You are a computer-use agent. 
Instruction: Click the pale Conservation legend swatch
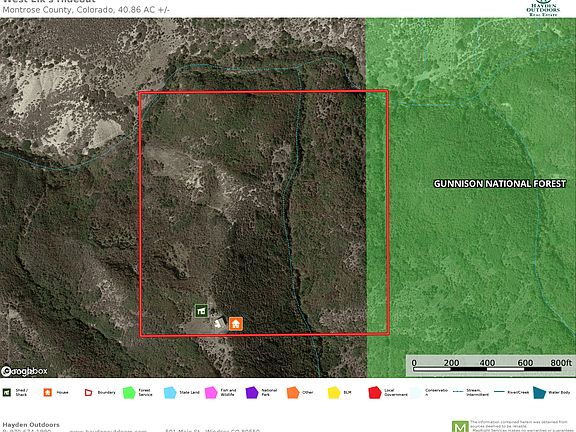pyautogui.click(x=416, y=392)
